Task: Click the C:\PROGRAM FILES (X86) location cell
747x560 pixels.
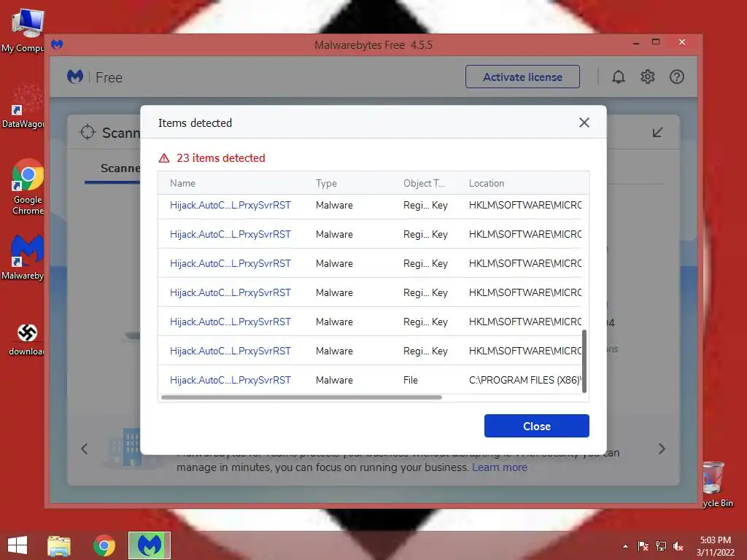Action: click(x=525, y=380)
